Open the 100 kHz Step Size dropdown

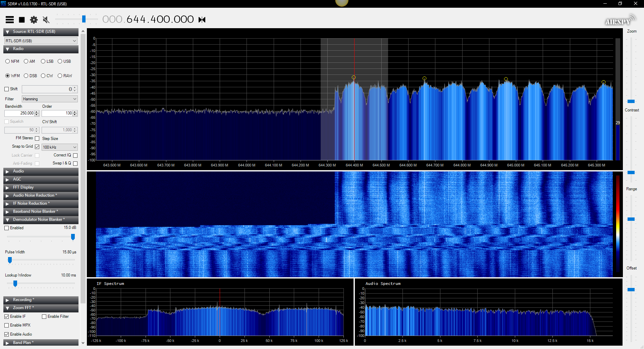pyautogui.click(x=59, y=147)
